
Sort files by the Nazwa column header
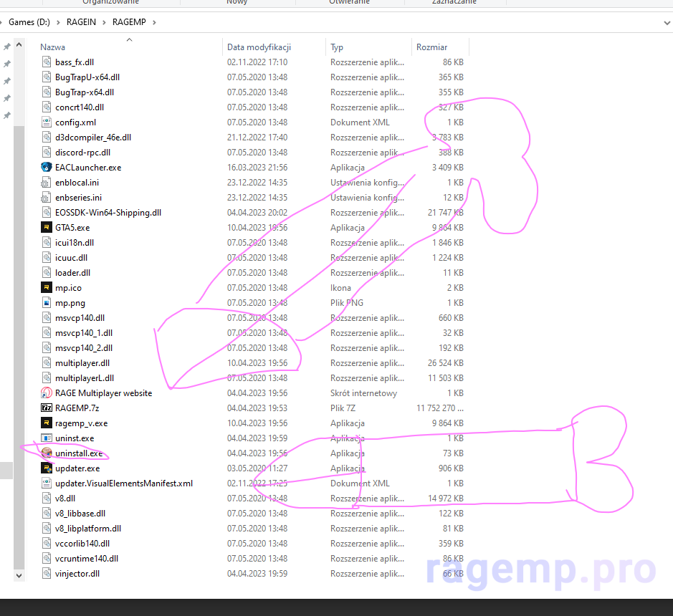point(53,47)
